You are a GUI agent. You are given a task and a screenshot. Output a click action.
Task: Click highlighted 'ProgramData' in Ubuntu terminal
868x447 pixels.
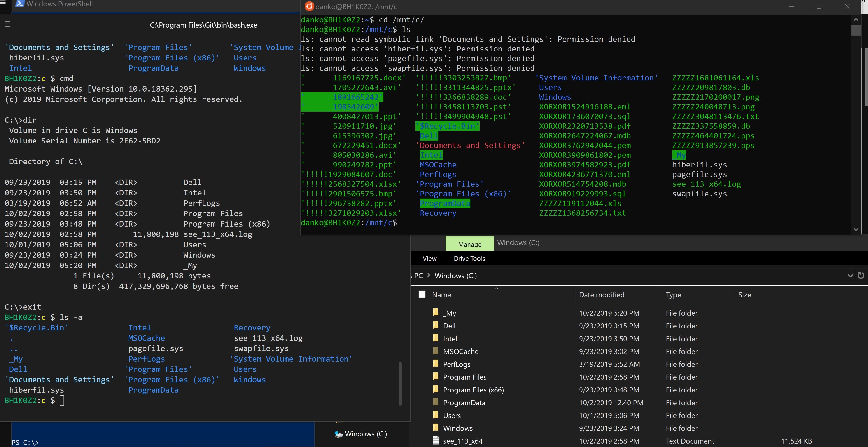coord(445,203)
